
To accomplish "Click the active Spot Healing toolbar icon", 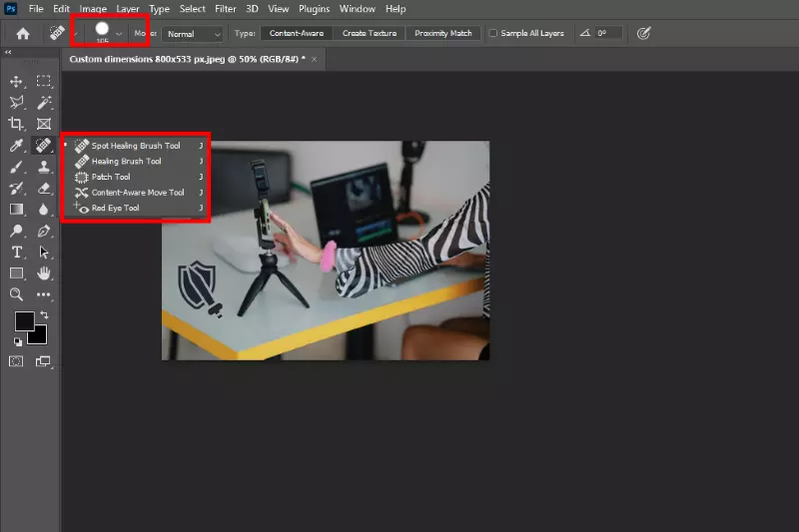I will pos(43,146).
